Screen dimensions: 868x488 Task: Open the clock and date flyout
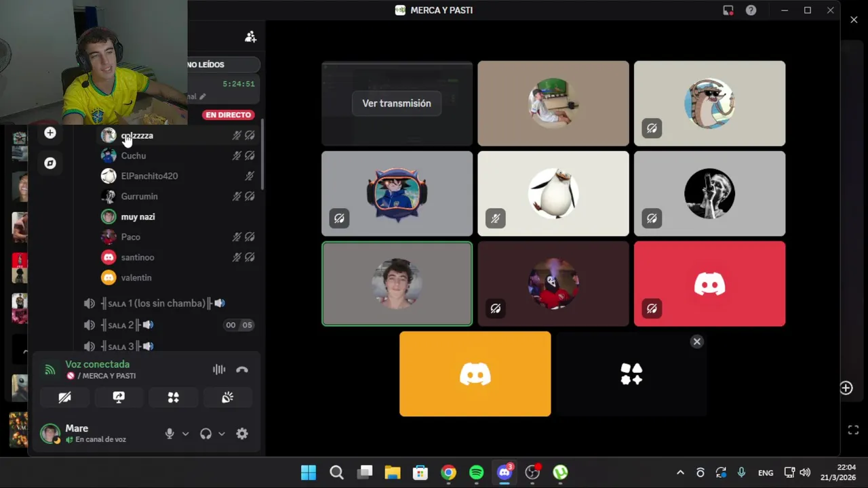point(838,472)
